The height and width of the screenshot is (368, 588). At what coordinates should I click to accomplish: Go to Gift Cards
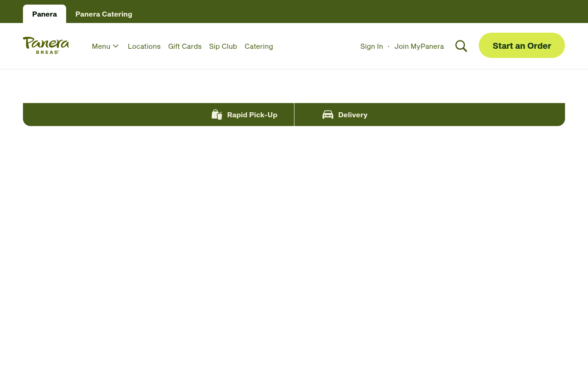tap(185, 46)
